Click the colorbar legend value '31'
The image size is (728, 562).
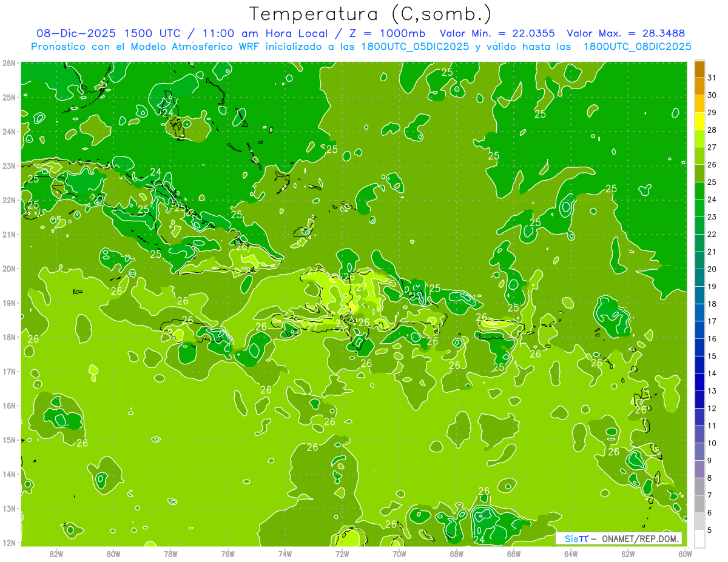(712, 78)
